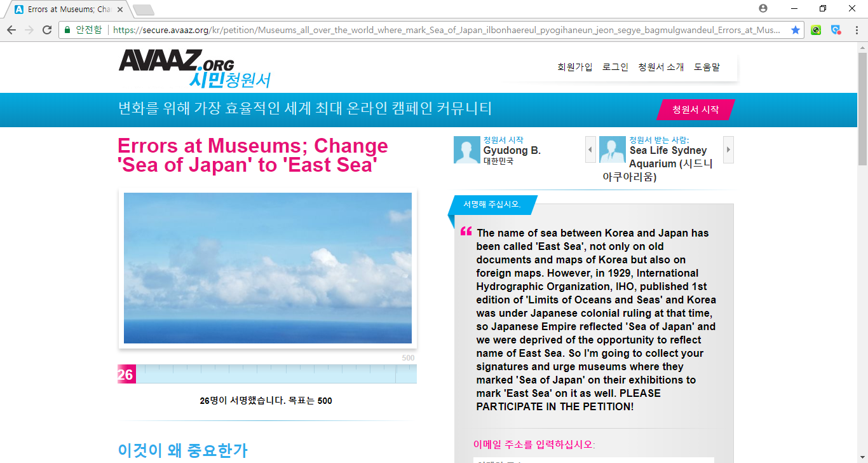The width and height of the screenshot is (868, 463).
Task: Click the pink 청원서 시작 button
Action: click(x=695, y=109)
